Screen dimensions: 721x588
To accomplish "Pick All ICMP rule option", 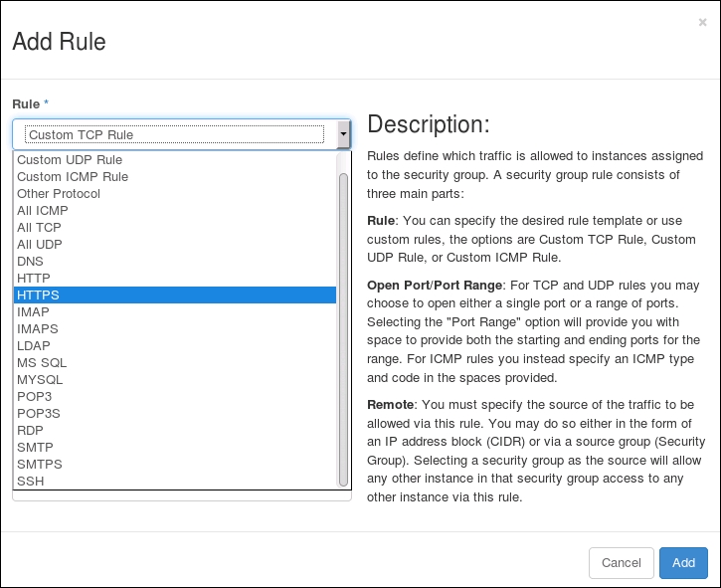I will pos(43,210).
